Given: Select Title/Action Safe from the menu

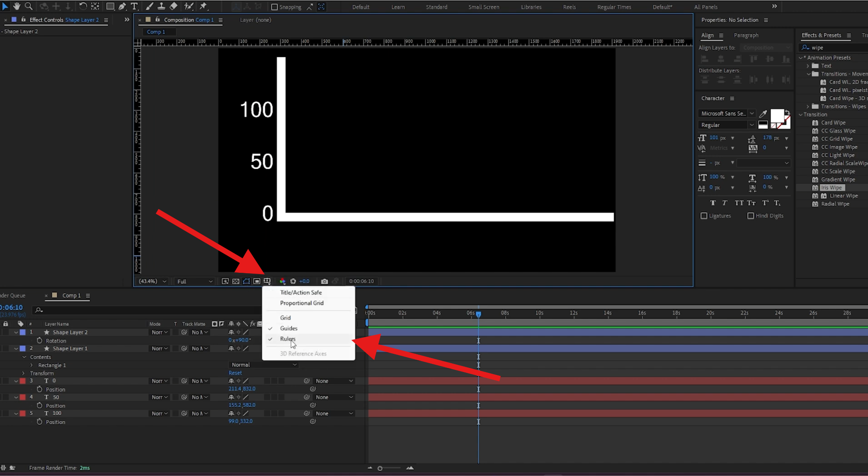Looking at the screenshot, I should pyautogui.click(x=300, y=292).
